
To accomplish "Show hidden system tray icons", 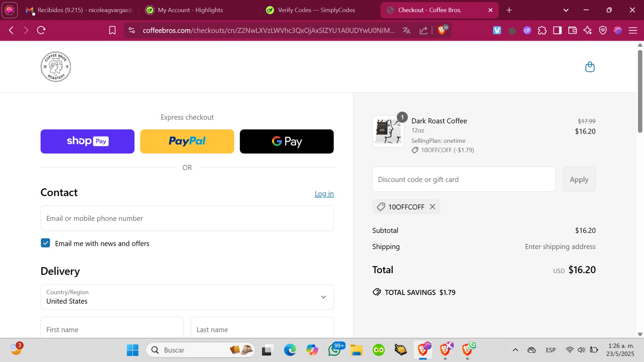I will tap(515, 350).
